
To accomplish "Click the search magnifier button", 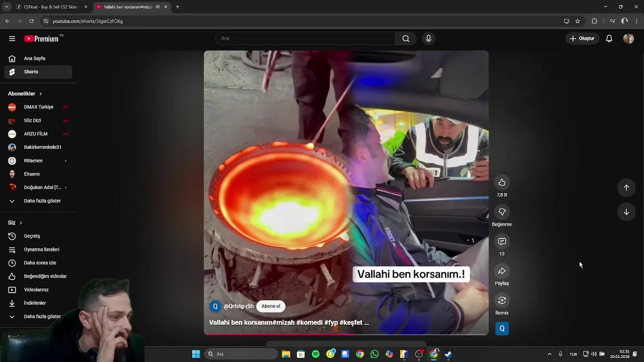I will (x=406, y=39).
